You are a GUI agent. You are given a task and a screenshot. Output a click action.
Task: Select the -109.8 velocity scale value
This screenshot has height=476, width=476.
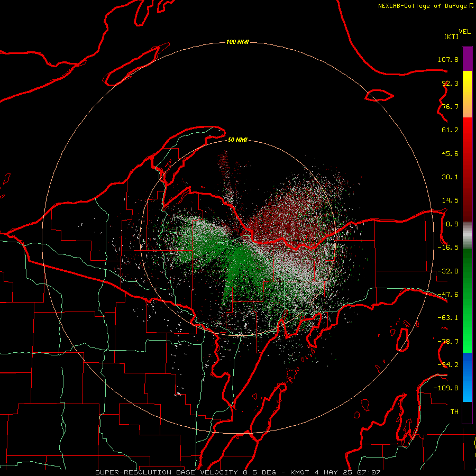(446, 388)
